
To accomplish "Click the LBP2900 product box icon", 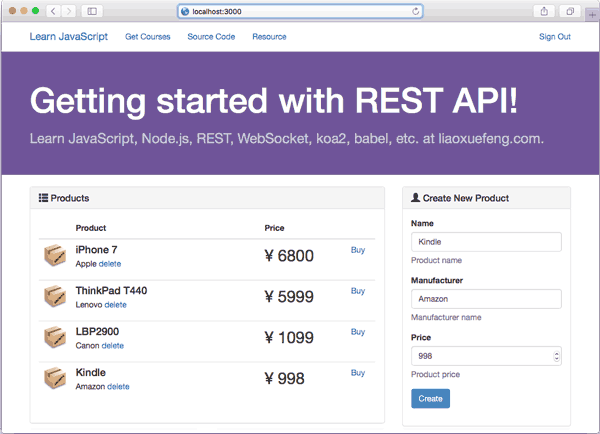I will coord(54,338).
